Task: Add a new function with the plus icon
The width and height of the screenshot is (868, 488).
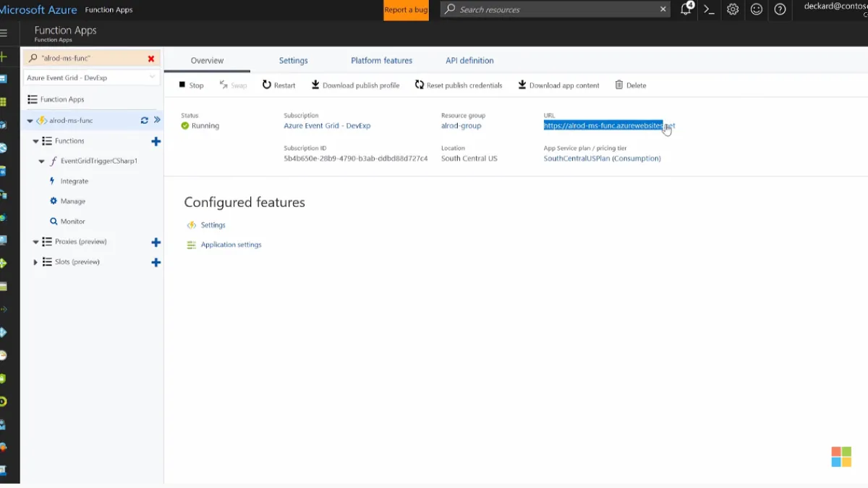Action: point(156,141)
